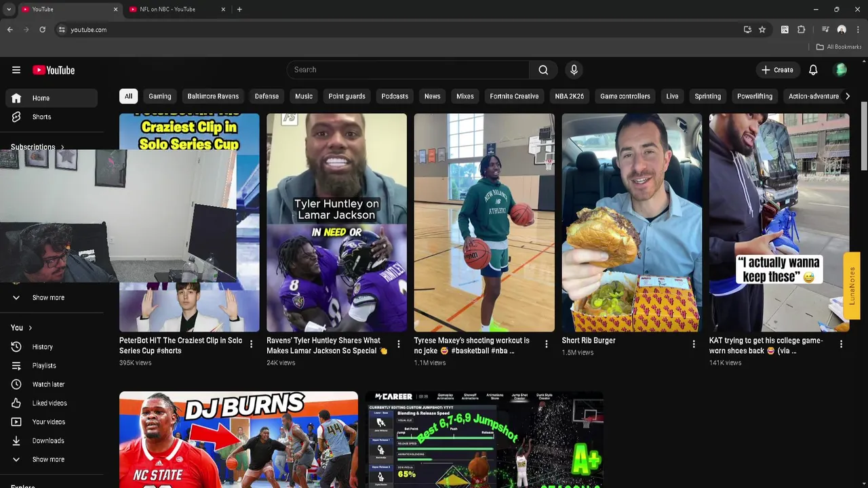868x488 pixels.
Task: Reload the page in Chrome
Action: point(42,30)
